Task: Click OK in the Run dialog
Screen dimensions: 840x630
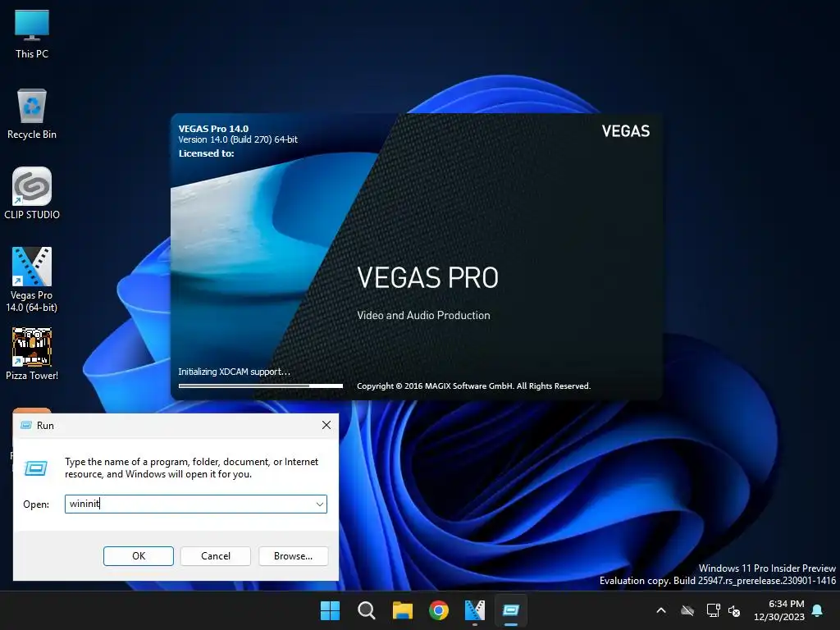Action: [138, 556]
